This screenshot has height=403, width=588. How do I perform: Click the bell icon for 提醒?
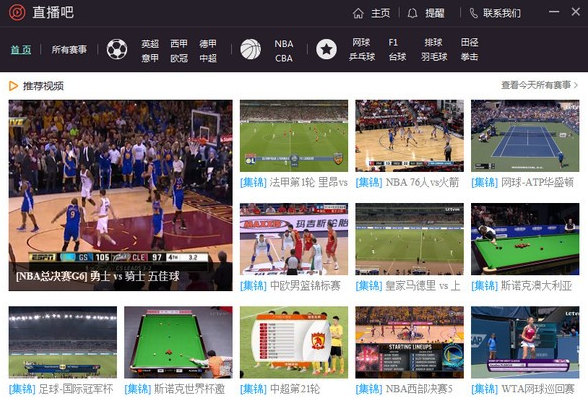pyautogui.click(x=412, y=13)
